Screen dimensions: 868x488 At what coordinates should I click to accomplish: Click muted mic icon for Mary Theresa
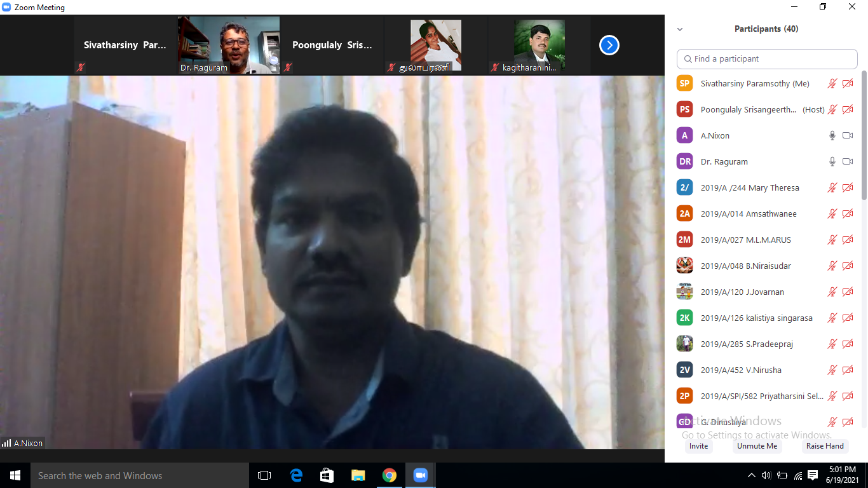coord(832,187)
